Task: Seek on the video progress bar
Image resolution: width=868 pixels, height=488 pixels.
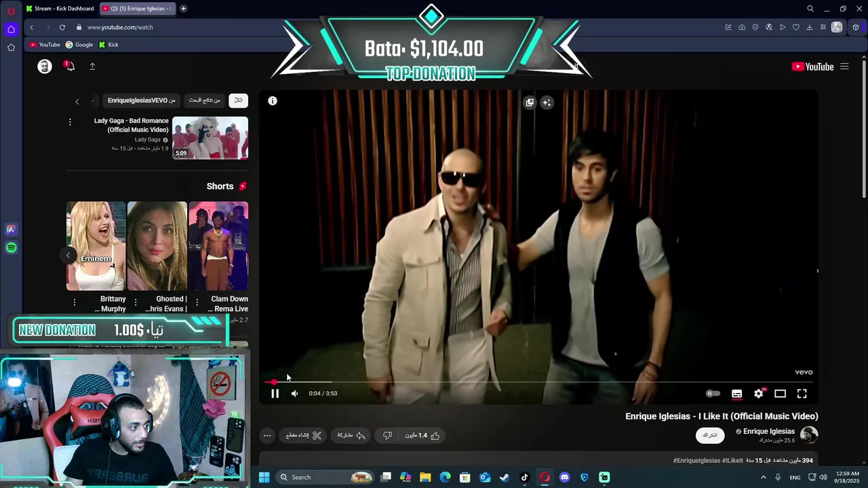Action: (538, 382)
